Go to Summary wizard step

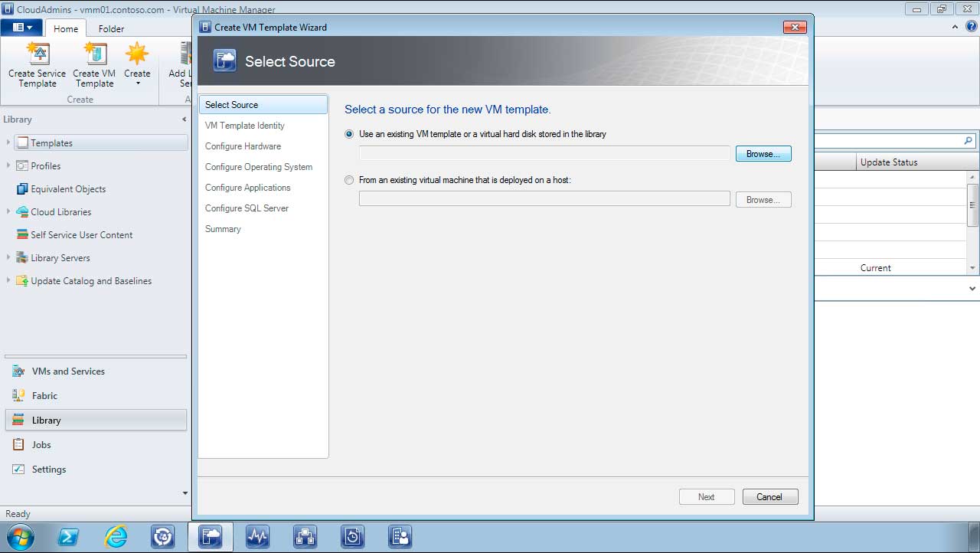[x=223, y=229]
